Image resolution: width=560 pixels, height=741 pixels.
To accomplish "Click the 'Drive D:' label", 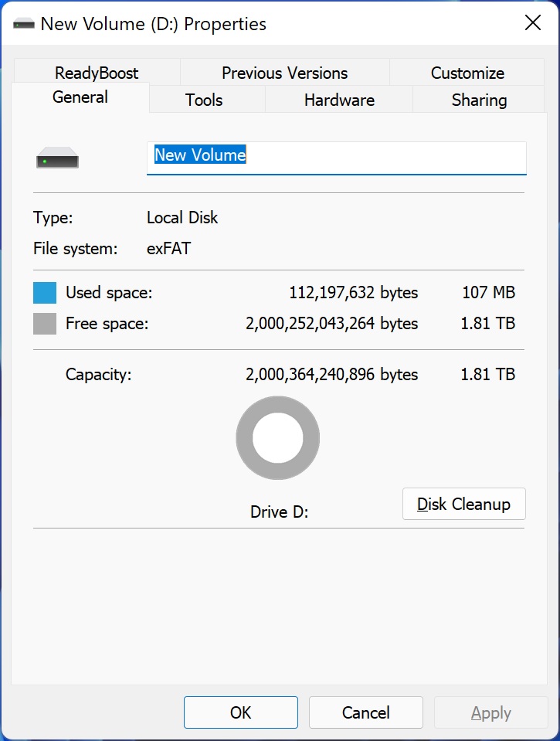I will [x=280, y=512].
